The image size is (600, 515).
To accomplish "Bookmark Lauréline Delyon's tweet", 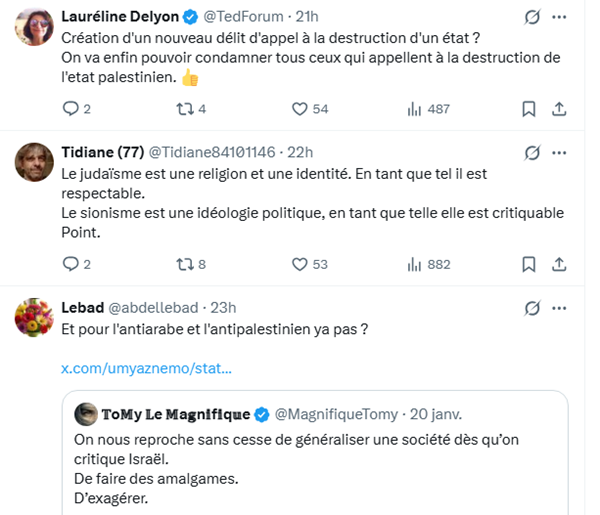I will point(529,109).
